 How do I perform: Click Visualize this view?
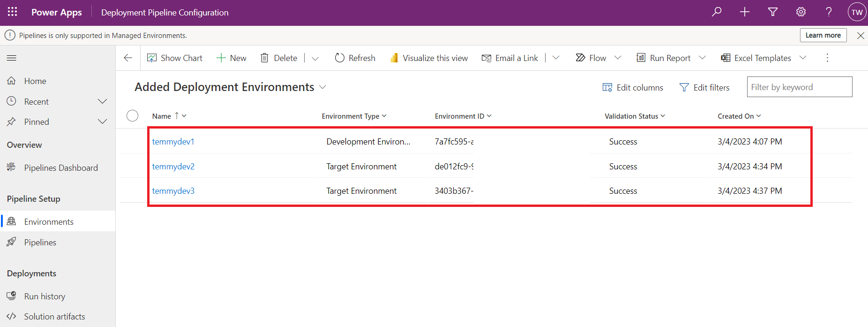pos(429,58)
